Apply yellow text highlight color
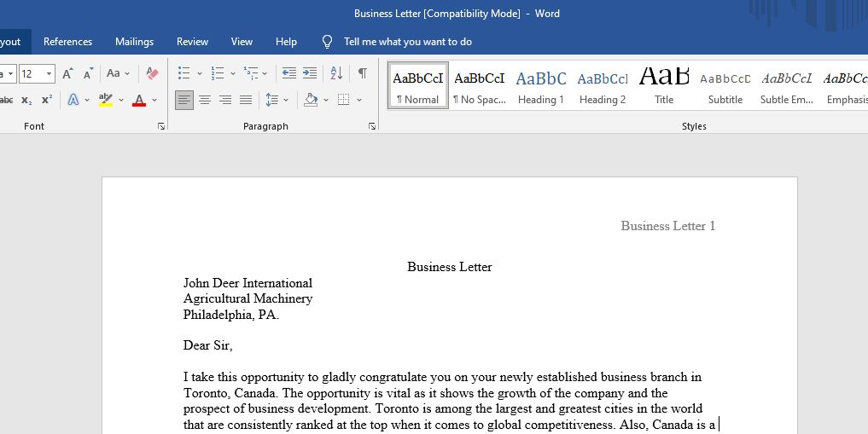Viewport: 868px width, 434px height. (x=106, y=100)
